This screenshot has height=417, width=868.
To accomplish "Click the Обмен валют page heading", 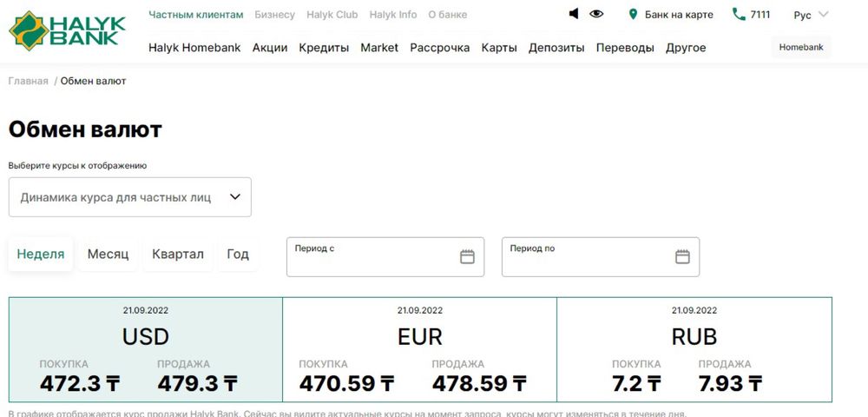I will click(x=85, y=130).
